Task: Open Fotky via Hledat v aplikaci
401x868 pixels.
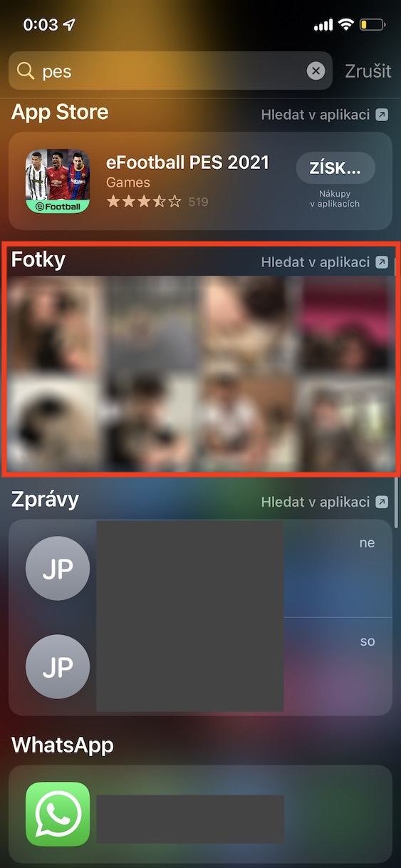Action: (325, 262)
